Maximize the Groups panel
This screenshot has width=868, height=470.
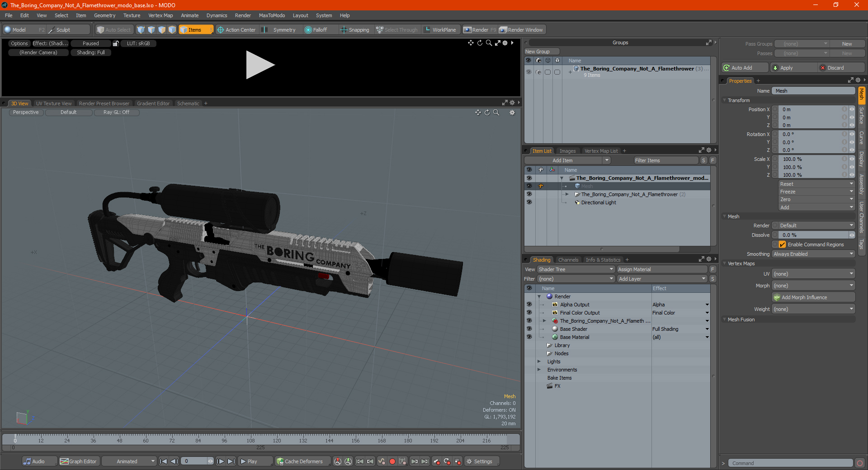pos(709,42)
